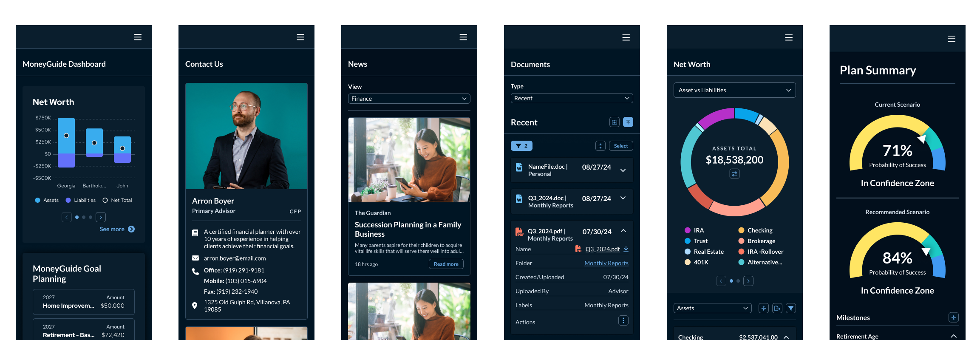Viewport: 980px width, 340px height.
Task: Open the hamburger menu on Documents screen
Action: [x=626, y=37]
